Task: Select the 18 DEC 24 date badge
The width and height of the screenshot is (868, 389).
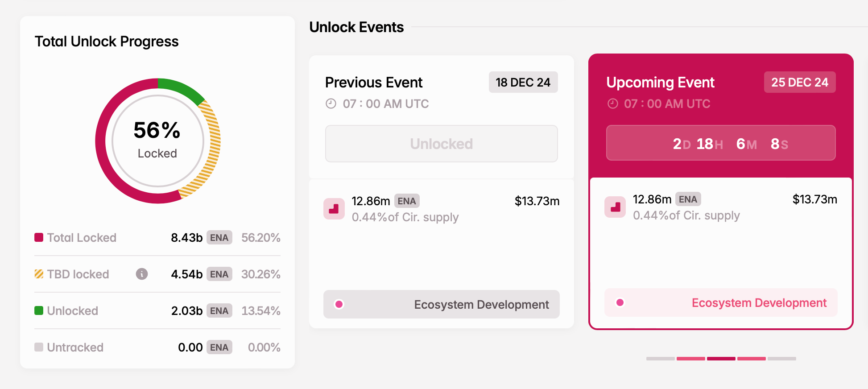Action: (523, 83)
